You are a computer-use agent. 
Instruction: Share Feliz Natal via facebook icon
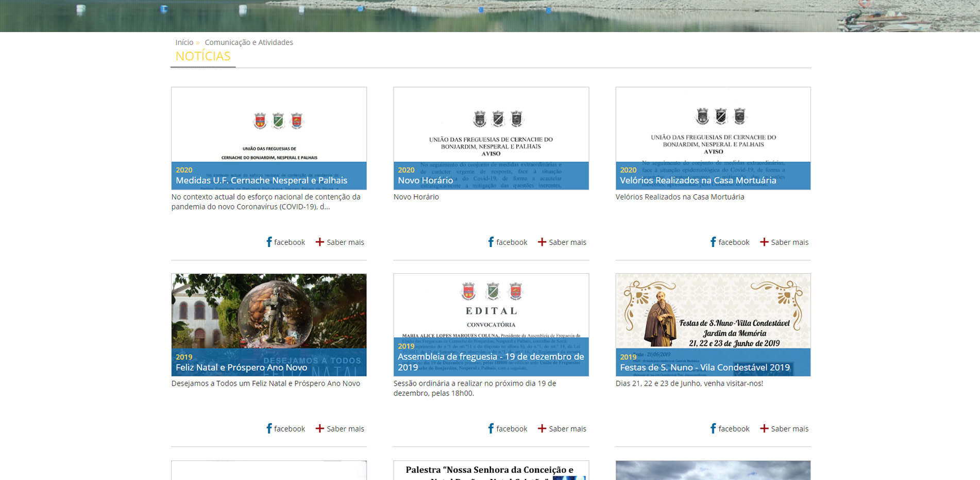(x=269, y=428)
